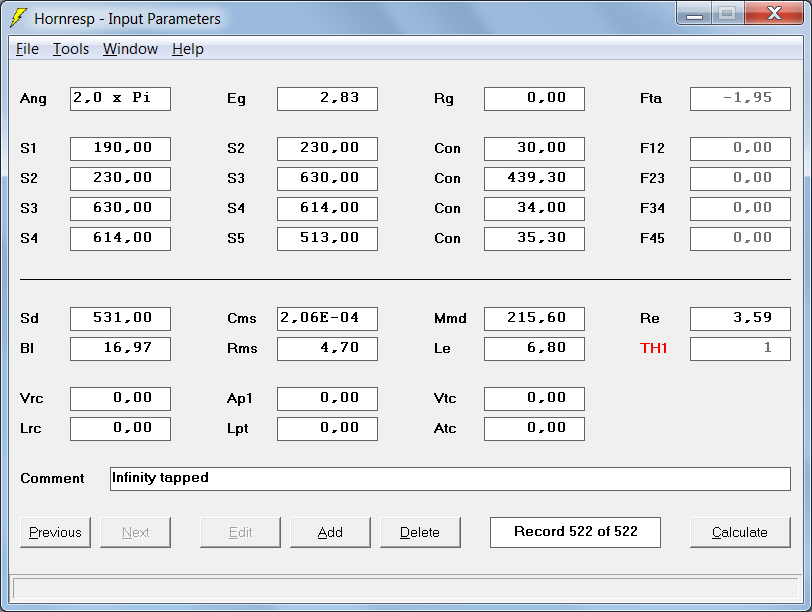Click the S4 field in the second column
Viewport: 812px width, 612px height.
327,209
